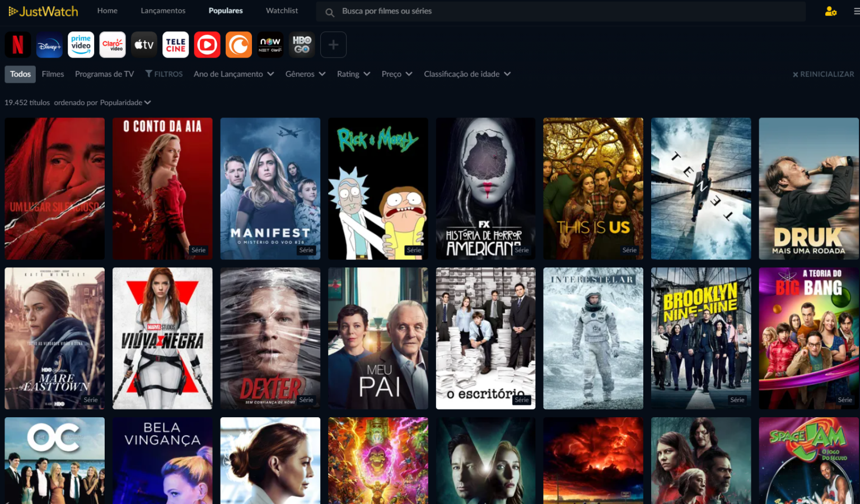Viewport: 860px width, 504px height.
Task: Open the Dexter series poster
Action: click(270, 338)
